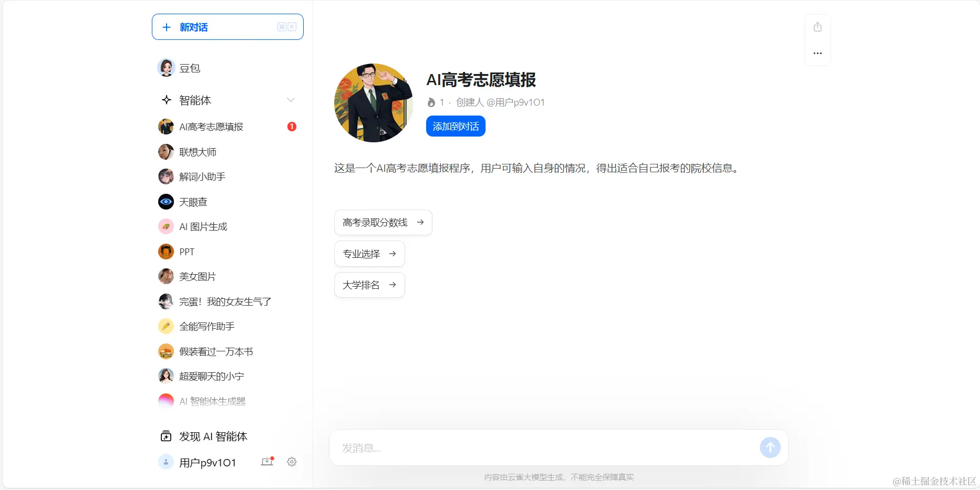Select 全能写作助手 list entry text
This screenshot has width=980, height=490.
point(207,326)
